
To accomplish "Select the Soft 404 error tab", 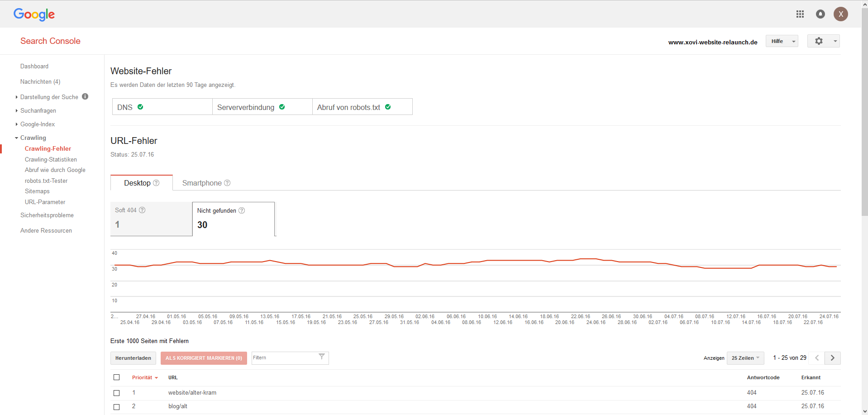I will 151,219.
